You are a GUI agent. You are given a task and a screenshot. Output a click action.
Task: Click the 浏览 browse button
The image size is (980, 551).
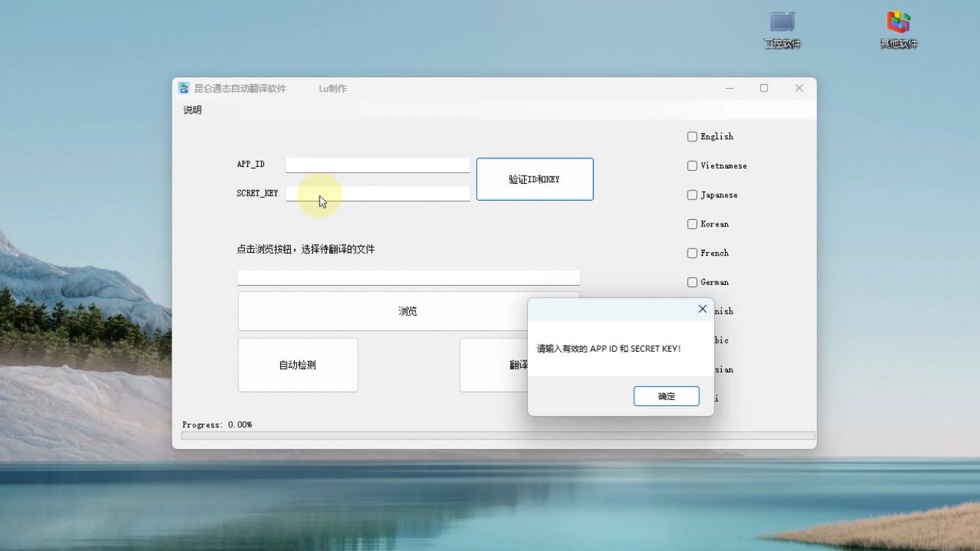(408, 311)
